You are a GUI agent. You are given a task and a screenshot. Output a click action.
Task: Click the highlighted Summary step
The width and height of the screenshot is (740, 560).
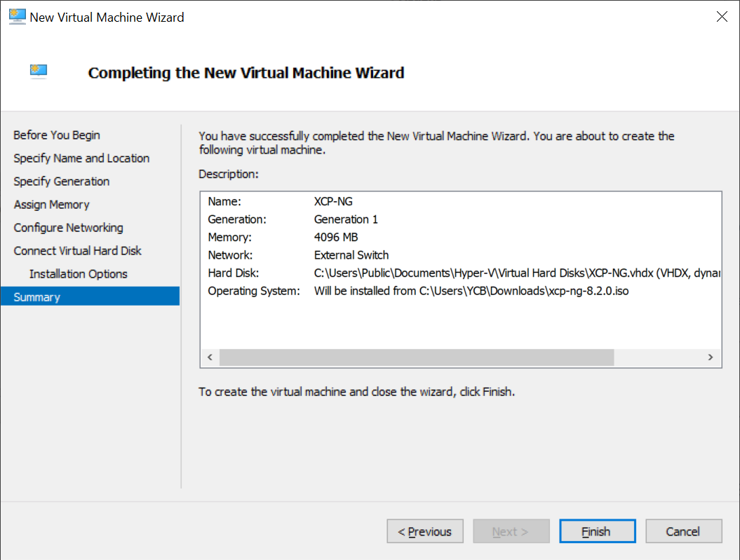pos(36,296)
